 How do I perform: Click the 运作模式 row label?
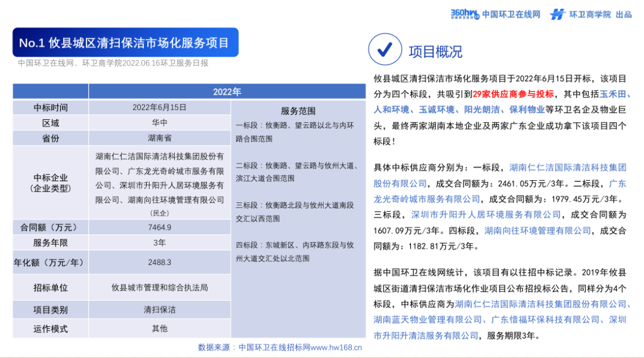pyautogui.click(x=51, y=329)
